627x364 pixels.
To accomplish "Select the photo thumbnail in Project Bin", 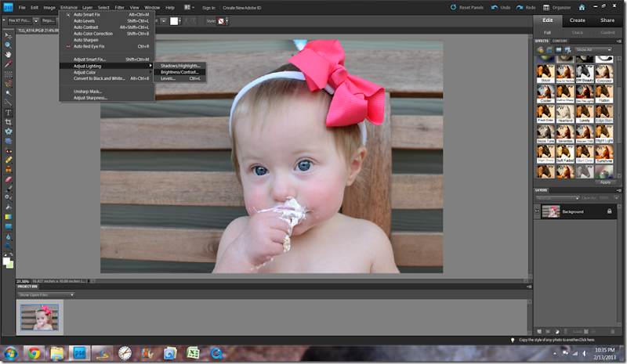I will click(41, 317).
